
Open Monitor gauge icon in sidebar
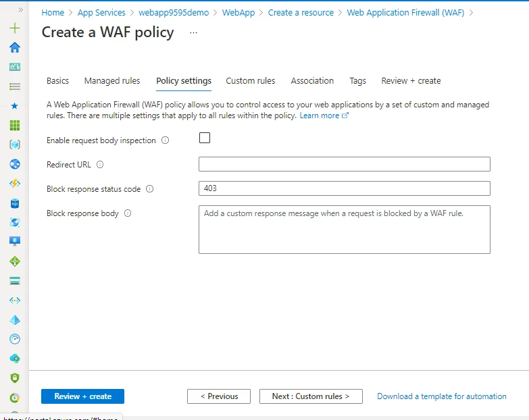tap(15, 339)
